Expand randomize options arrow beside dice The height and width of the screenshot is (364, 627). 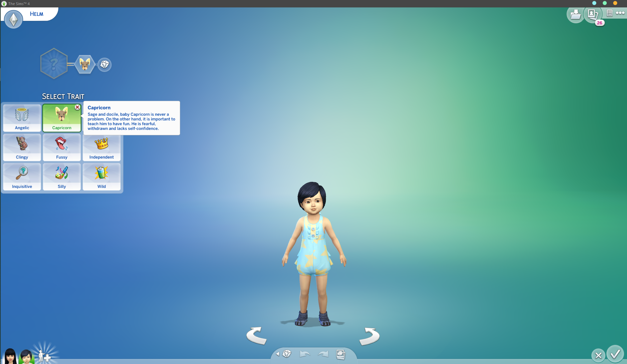pos(278,354)
